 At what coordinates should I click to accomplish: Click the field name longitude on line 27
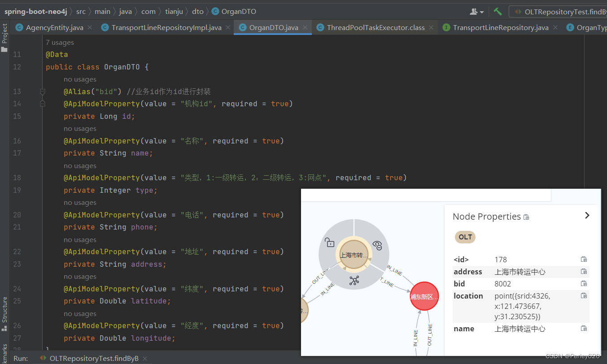click(151, 338)
